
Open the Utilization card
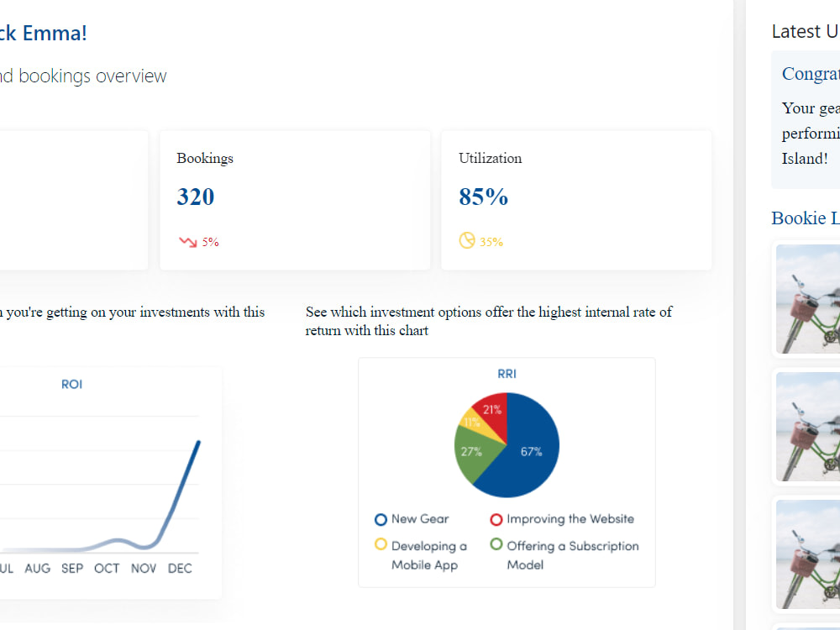[x=576, y=200]
